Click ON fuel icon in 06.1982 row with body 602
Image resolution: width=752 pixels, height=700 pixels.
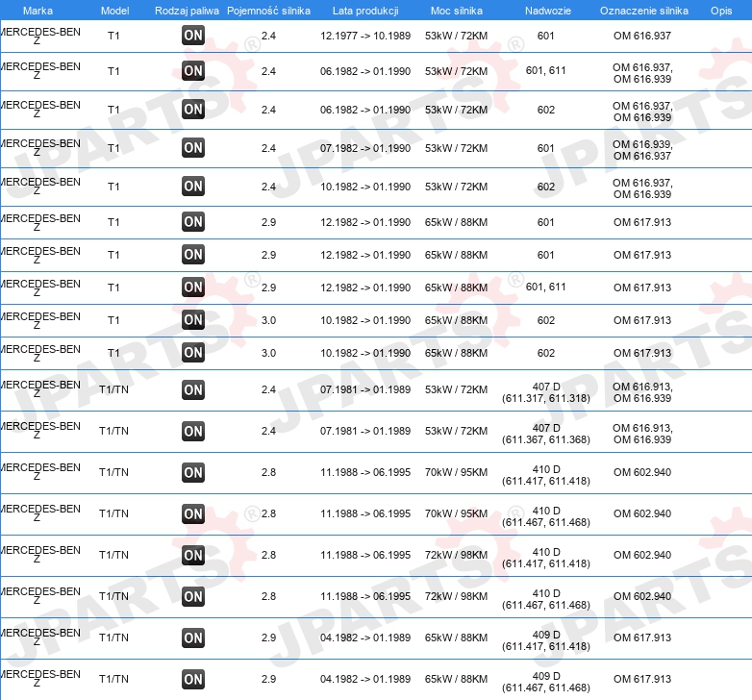[x=193, y=110]
